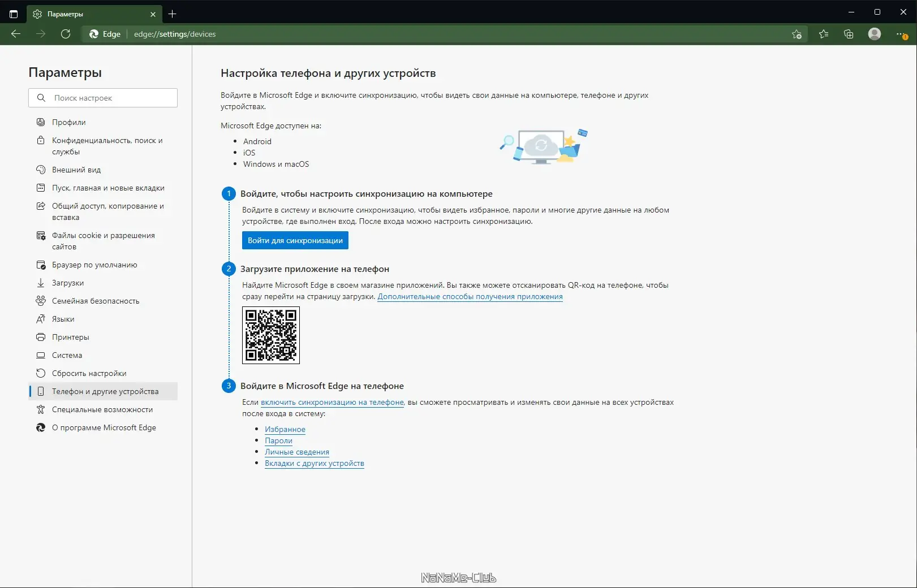Open Конфиденциальность, поиск и службы section
The image size is (917, 588).
pos(103,146)
